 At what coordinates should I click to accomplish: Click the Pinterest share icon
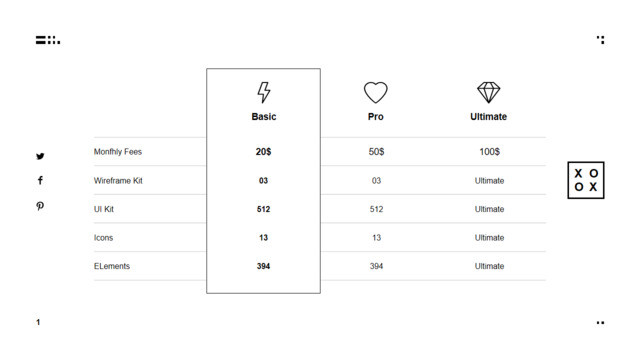click(40, 206)
